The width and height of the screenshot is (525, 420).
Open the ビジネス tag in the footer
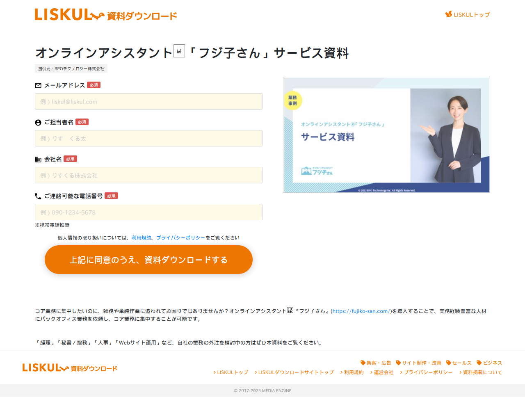tap(493, 363)
